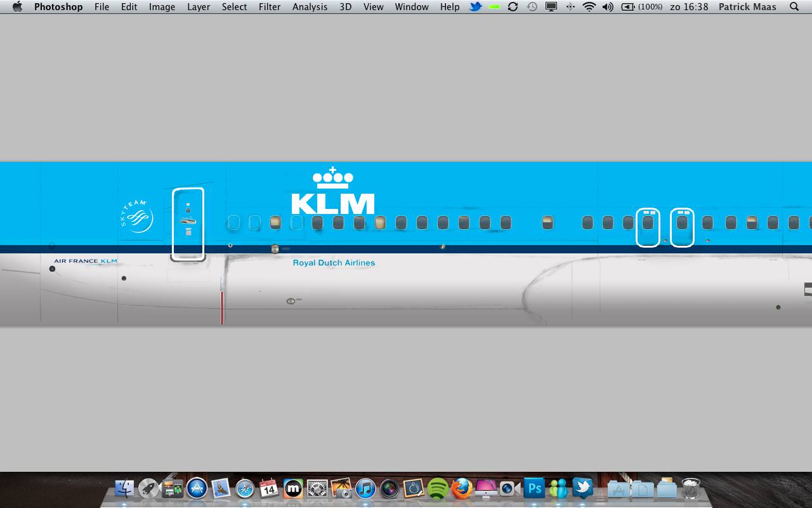The height and width of the screenshot is (508, 812).
Task: Open the Applications folder stack in the Dock
Action: (618, 488)
